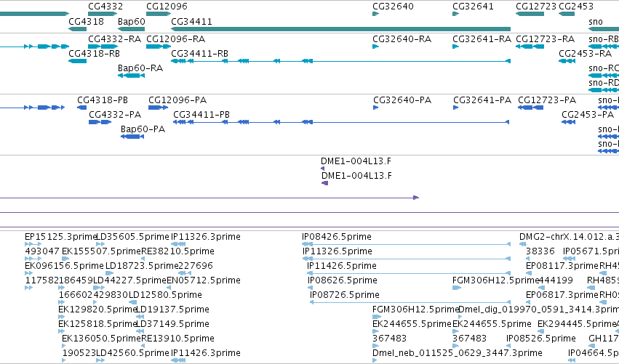The height and width of the screenshot is (364, 619).
Task: Select EST RE38210.5prime
Action: [x=177, y=251]
